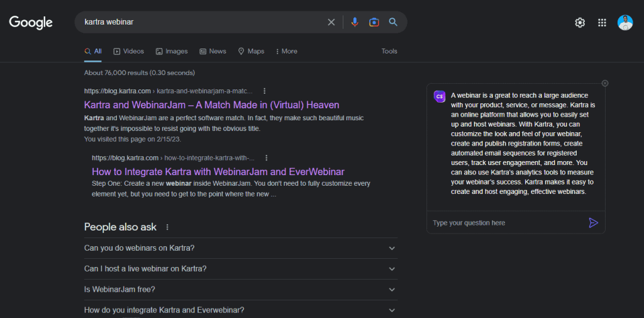The width and height of the screenshot is (644, 318).
Task: Open options for the How to Integrate result
Action: click(267, 158)
